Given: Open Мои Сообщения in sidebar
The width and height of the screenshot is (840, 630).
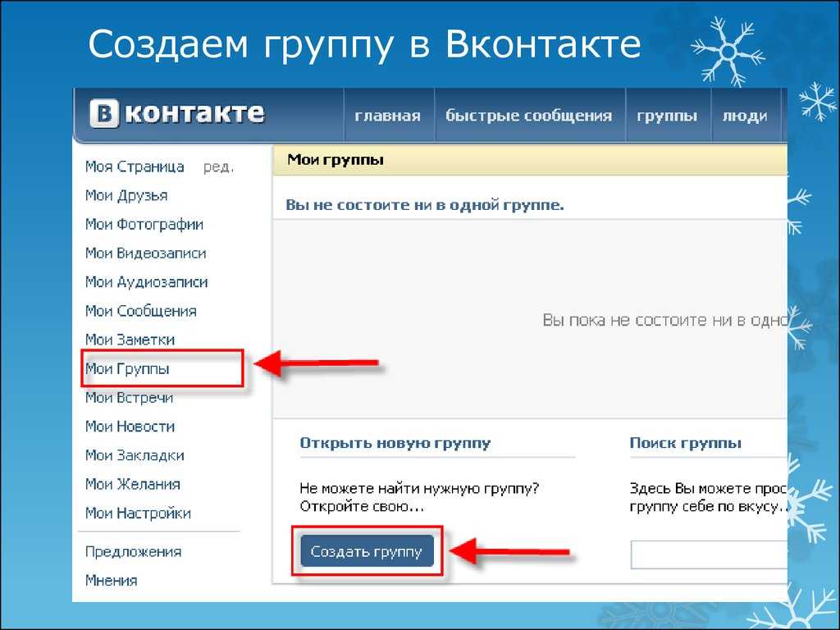Looking at the screenshot, I should tap(141, 311).
